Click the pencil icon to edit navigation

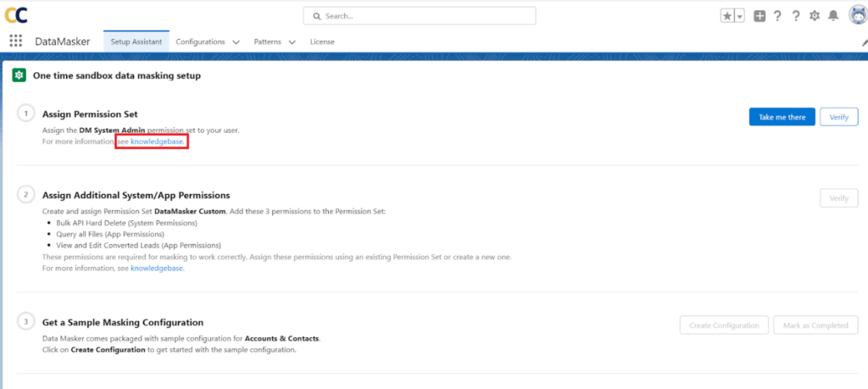(x=864, y=42)
